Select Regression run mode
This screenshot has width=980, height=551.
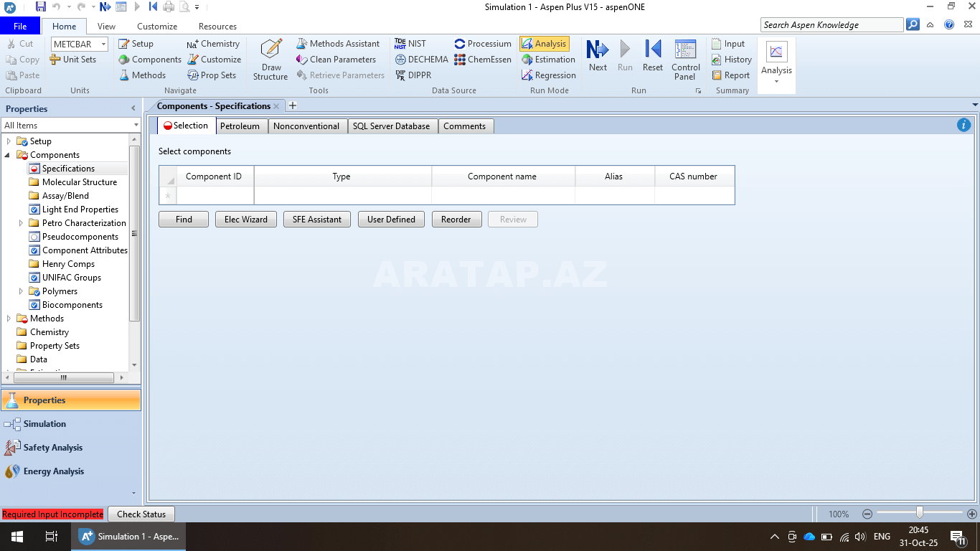click(x=548, y=75)
